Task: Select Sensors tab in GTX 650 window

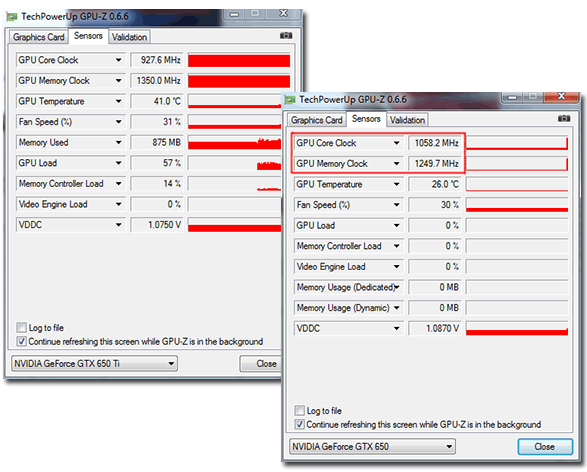Action: click(x=366, y=119)
